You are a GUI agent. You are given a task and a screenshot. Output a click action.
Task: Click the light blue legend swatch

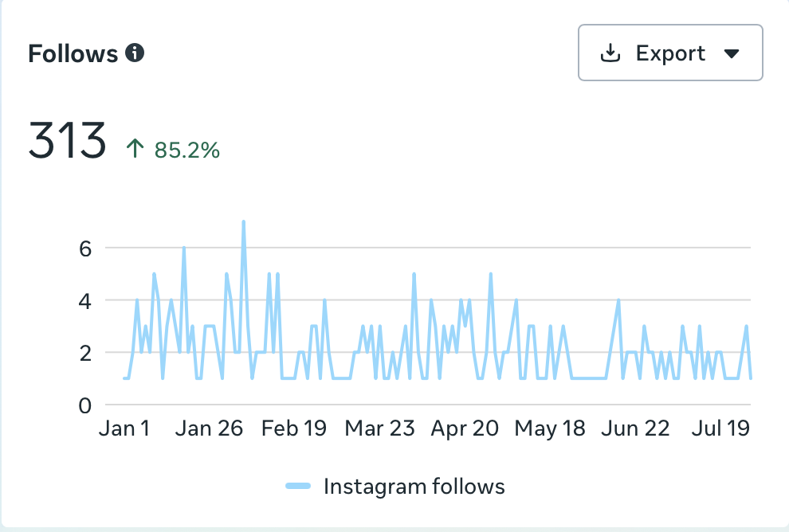298,486
